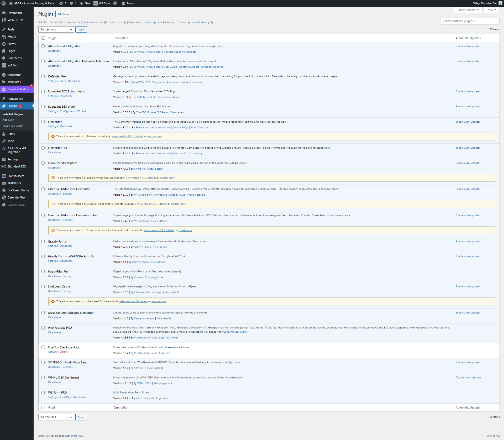
Task: Tick the Gravity Forms plugin checkbox
Action: (43, 242)
